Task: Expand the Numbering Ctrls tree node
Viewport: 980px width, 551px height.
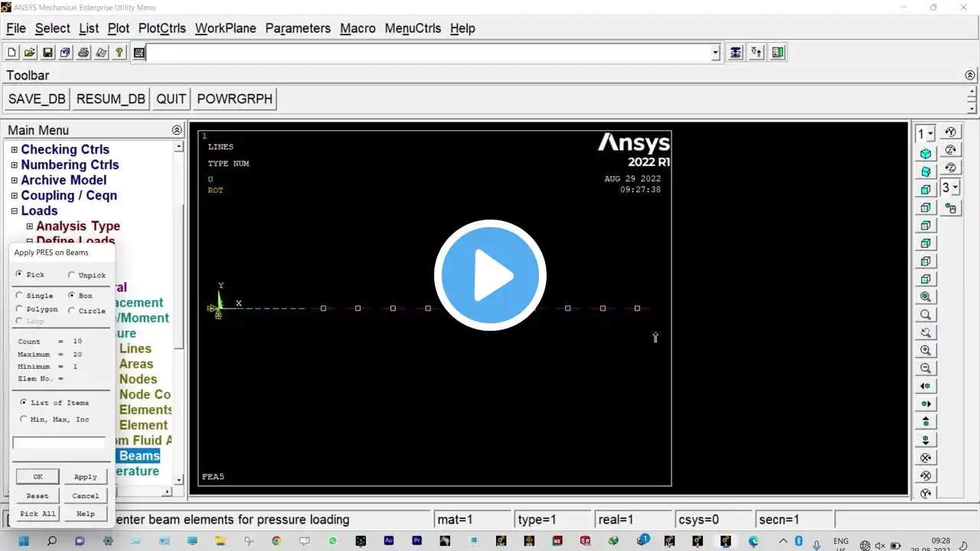Action: [14, 165]
